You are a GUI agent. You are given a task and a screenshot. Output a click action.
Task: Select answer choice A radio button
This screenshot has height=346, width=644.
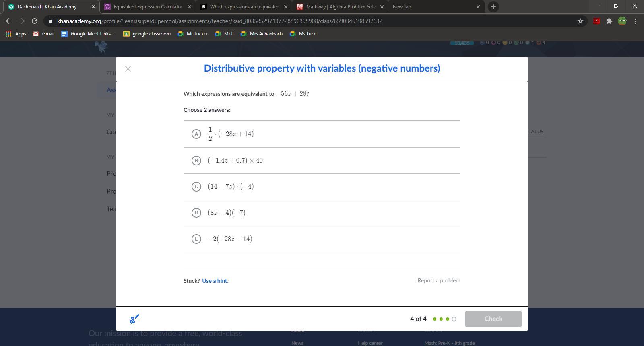point(196,134)
